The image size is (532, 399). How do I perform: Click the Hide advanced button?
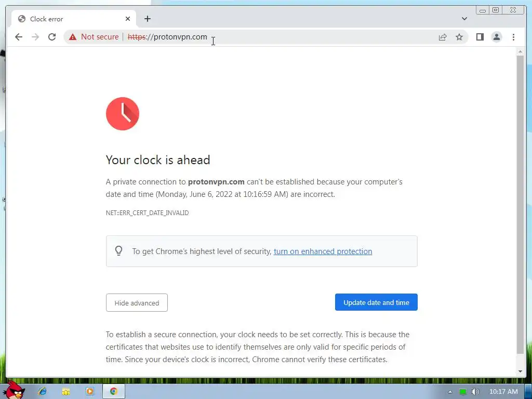137,303
